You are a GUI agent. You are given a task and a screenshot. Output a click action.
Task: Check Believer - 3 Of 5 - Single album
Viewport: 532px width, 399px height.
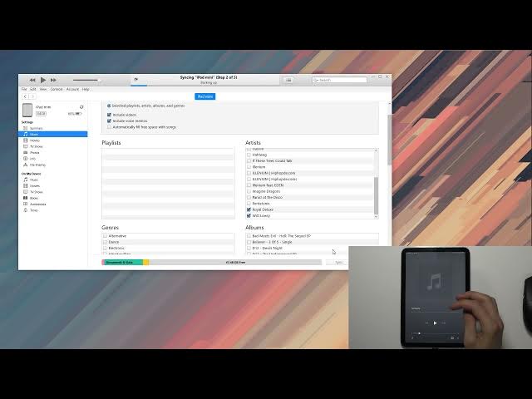[249, 242]
